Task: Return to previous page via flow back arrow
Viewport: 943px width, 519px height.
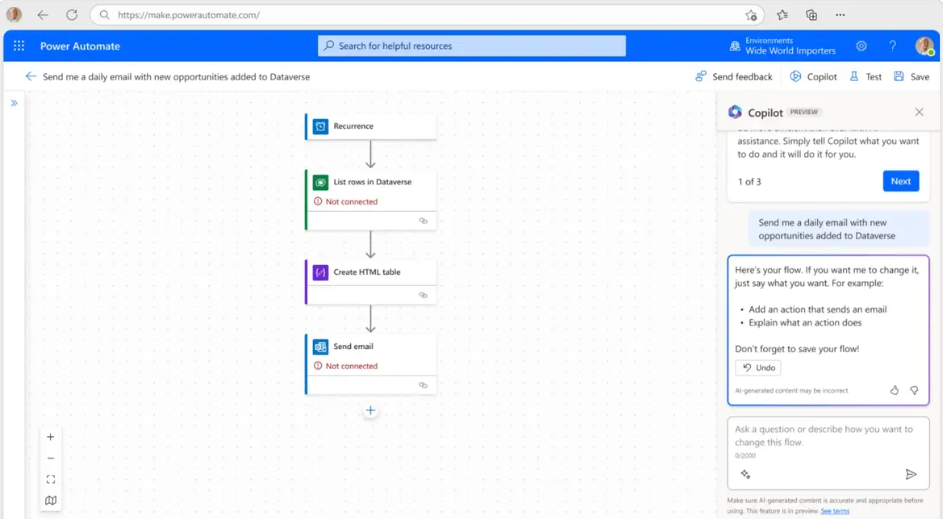Action: tap(31, 76)
